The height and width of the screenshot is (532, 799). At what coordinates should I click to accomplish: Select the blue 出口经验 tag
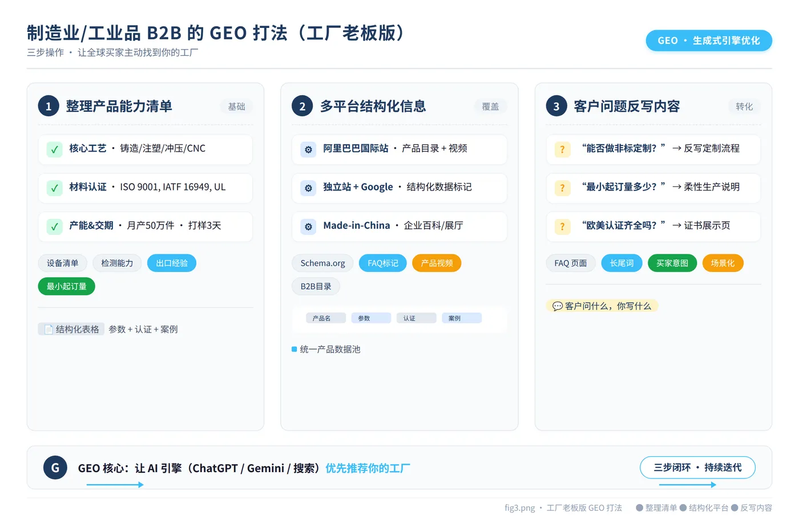click(172, 263)
